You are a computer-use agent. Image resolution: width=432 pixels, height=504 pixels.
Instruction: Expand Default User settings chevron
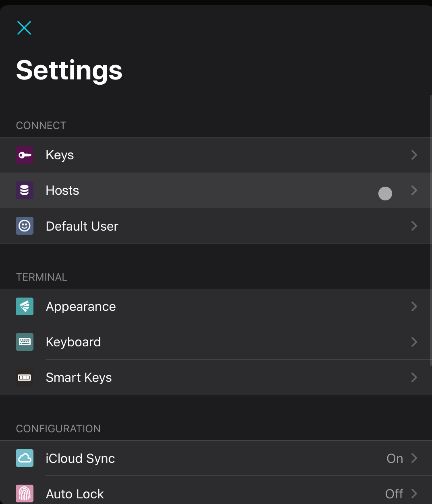(x=414, y=226)
